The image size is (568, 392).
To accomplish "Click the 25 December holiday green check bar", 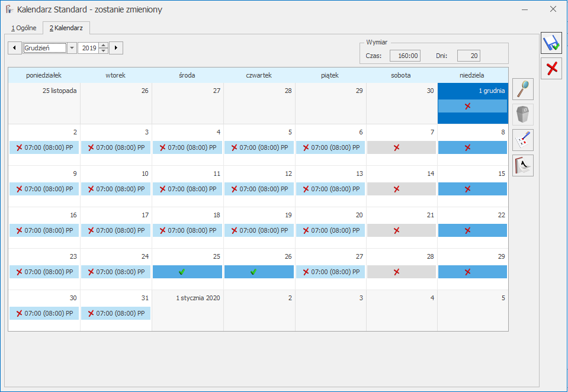I will click(x=187, y=272).
